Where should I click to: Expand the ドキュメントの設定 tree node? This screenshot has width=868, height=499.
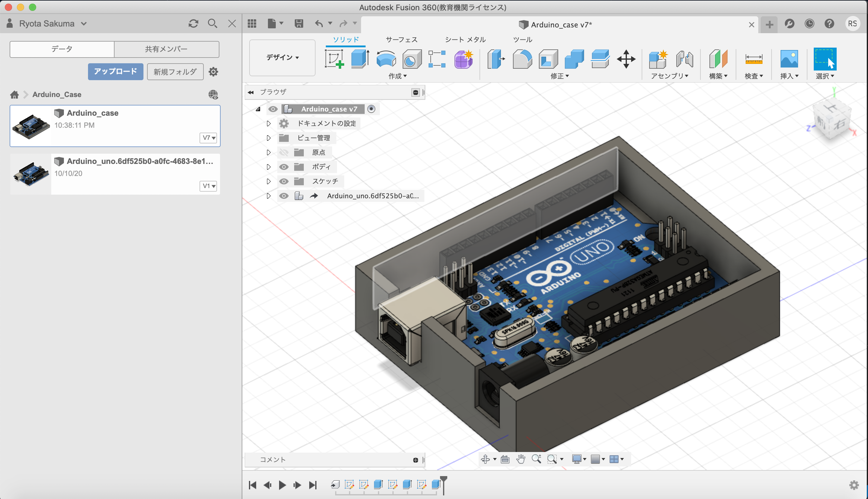269,123
